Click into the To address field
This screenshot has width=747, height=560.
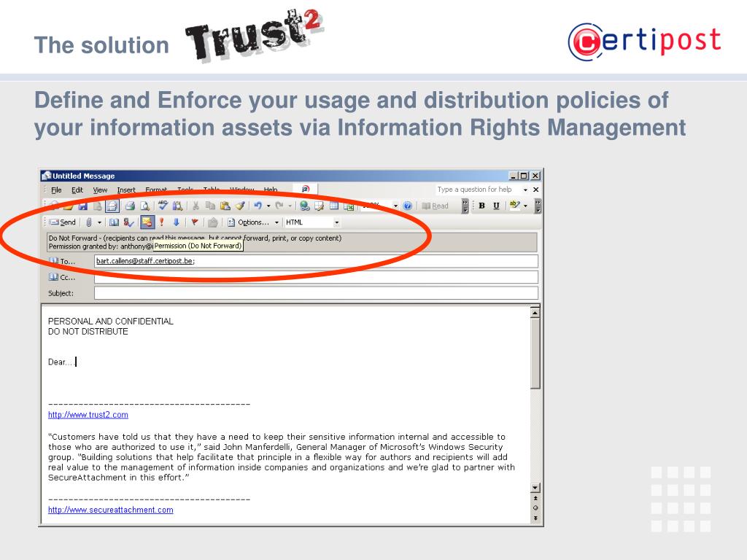click(317, 261)
